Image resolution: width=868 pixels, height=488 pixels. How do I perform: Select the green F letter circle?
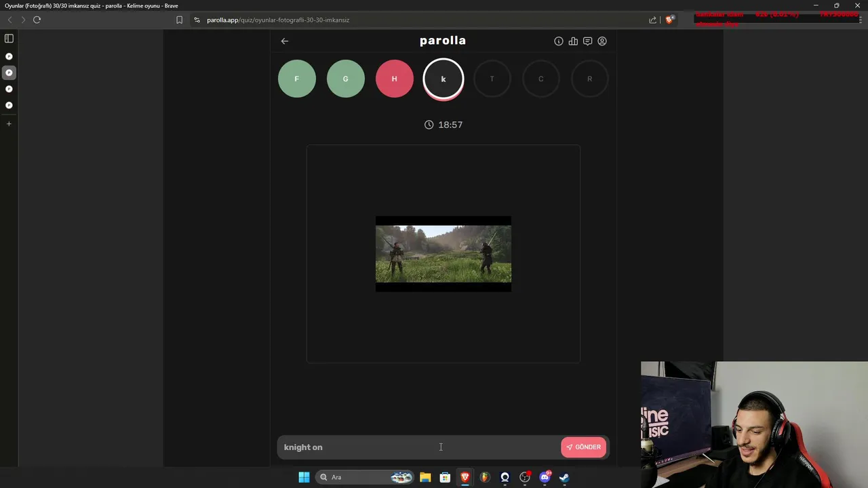pyautogui.click(x=297, y=79)
